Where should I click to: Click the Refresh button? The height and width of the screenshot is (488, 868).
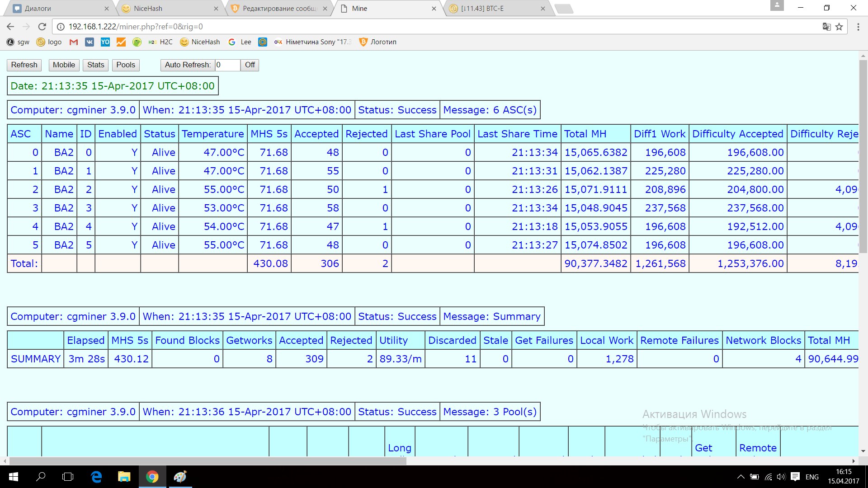[x=24, y=65]
